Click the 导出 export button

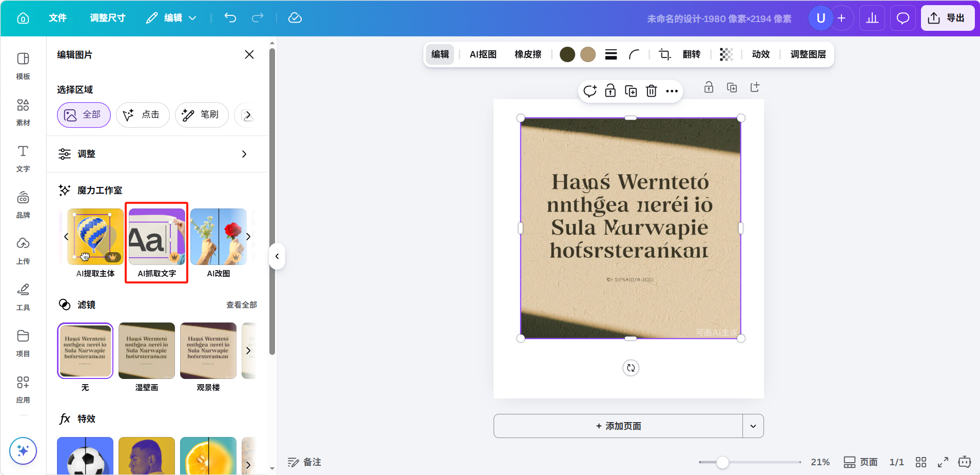click(x=947, y=18)
